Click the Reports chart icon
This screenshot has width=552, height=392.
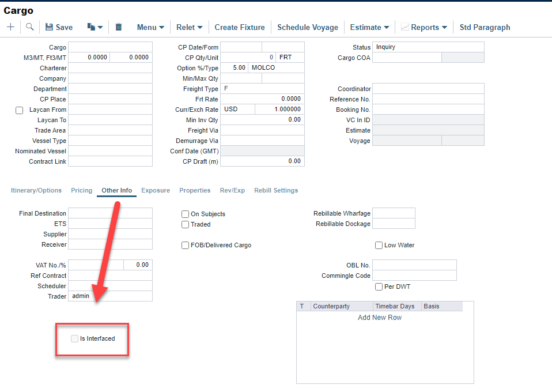405,27
